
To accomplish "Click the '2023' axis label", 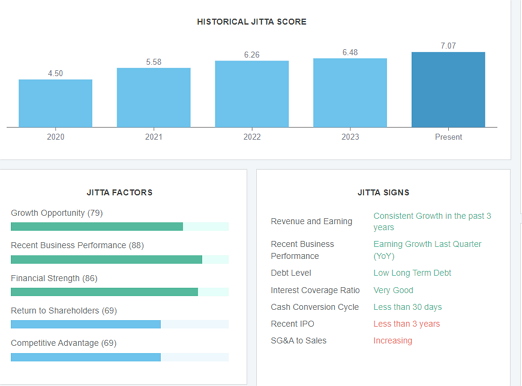I will (350, 137).
